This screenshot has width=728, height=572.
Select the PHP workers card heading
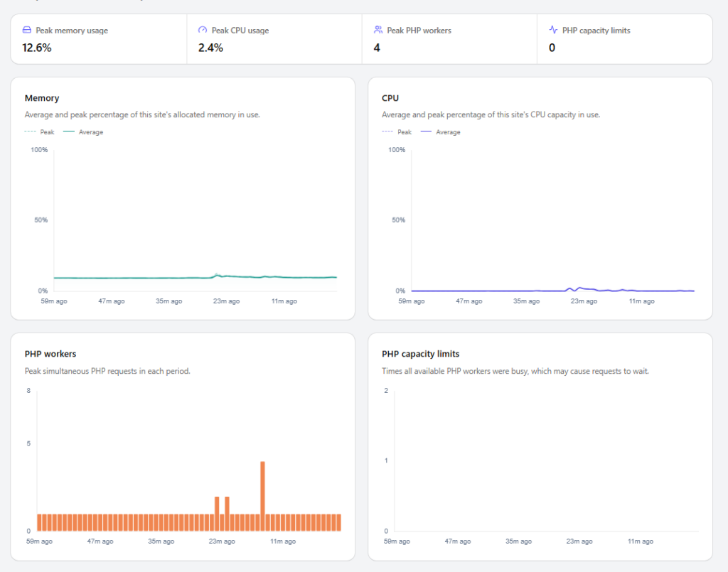point(50,353)
